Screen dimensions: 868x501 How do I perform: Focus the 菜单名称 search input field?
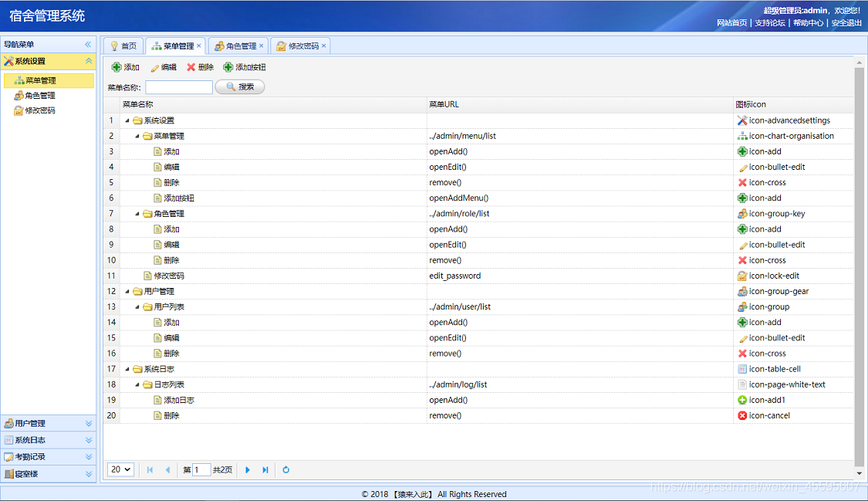click(x=179, y=87)
